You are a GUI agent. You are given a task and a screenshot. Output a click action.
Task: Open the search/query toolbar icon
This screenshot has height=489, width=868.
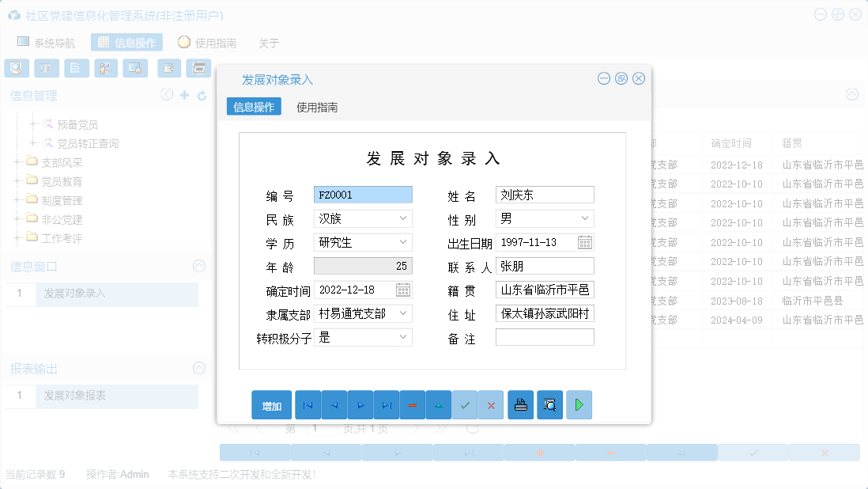coord(16,68)
